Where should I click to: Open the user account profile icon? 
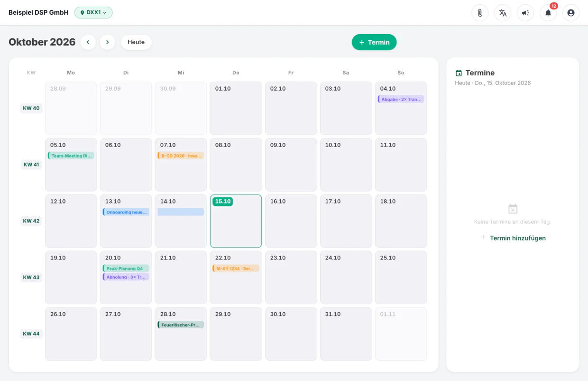(x=571, y=13)
